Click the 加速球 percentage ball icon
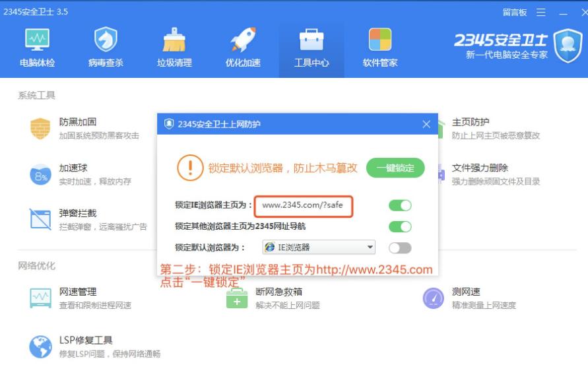The width and height of the screenshot is (588, 365). point(40,174)
